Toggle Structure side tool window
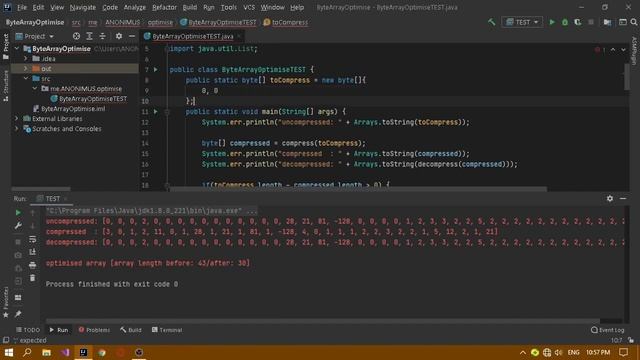The image size is (640, 360). click(5, 86)
